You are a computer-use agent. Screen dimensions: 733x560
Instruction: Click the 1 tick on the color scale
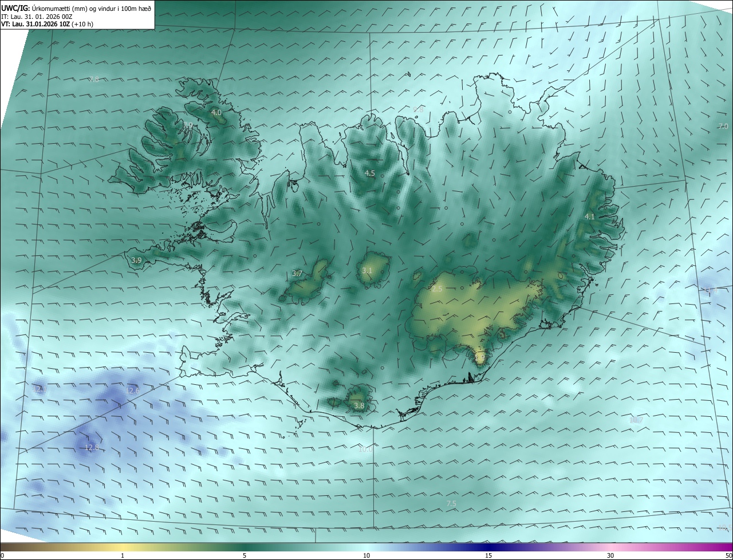123,555
